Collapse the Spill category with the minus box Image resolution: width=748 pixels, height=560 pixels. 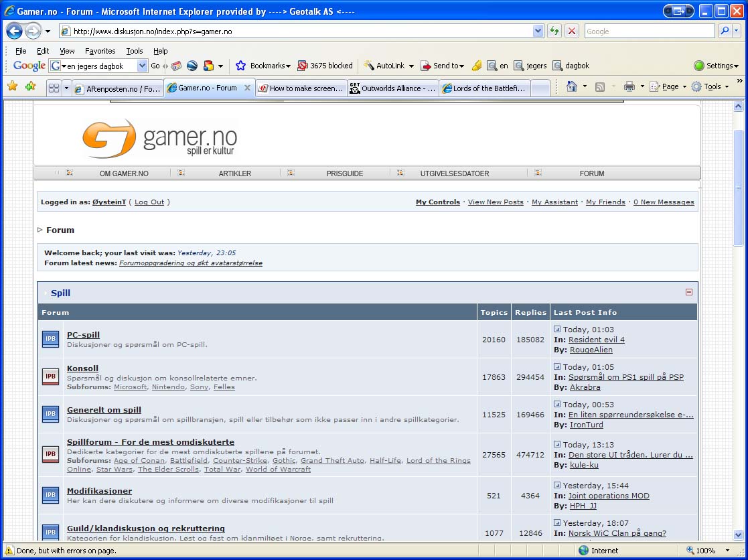tap(689, 292)
